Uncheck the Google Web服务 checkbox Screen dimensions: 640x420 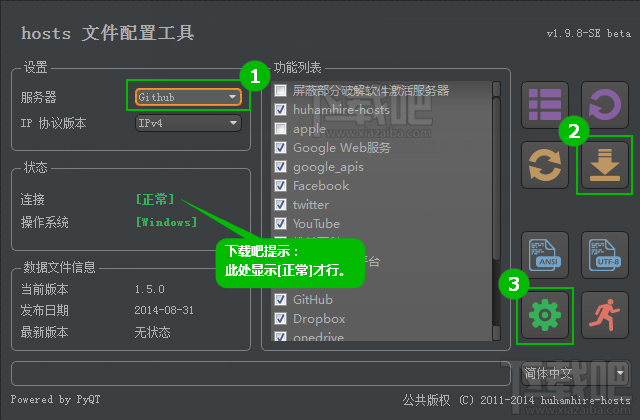[x=280, y=147]
